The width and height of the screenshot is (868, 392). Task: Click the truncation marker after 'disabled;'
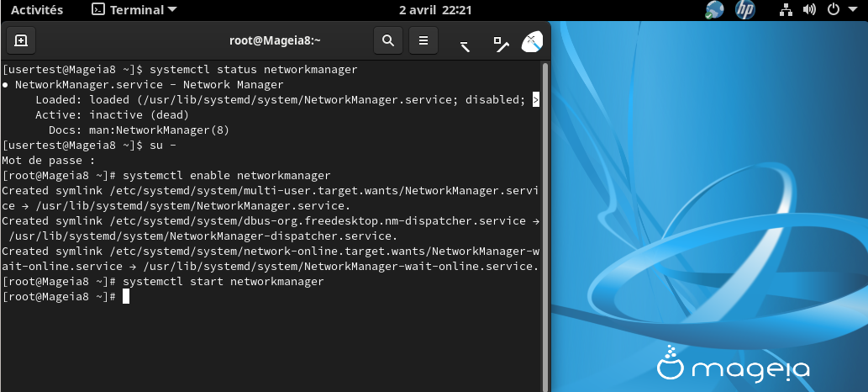535,100
